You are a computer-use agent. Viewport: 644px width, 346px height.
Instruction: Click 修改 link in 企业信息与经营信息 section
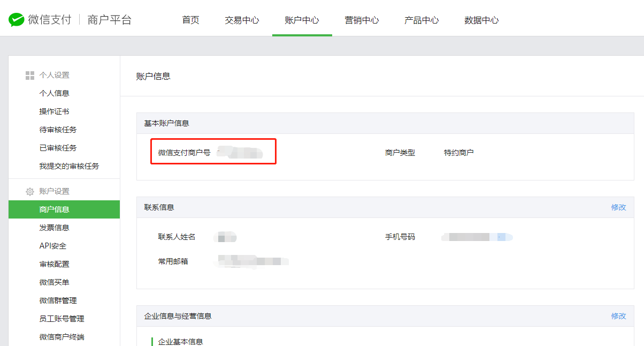[618, 316]
